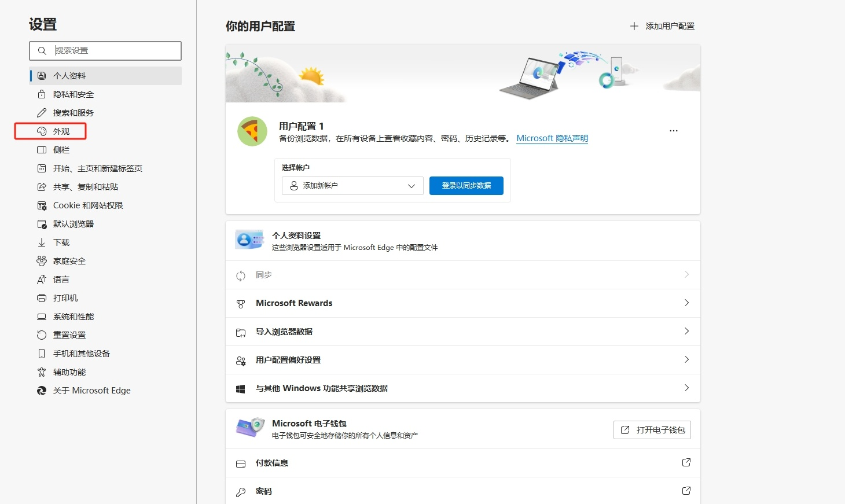Click the 用户配置偏好设置 row label
The height and width of the screenshot is (504, 845).
288,360
